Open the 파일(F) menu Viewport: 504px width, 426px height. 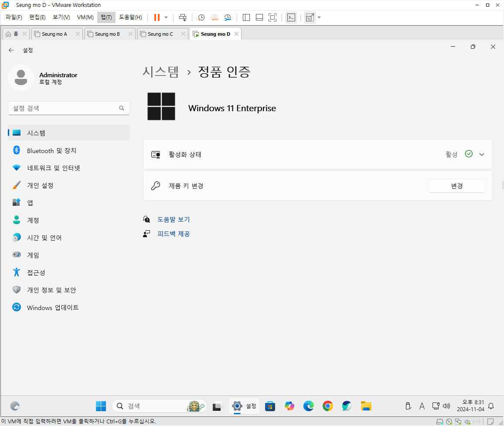[x=14, y=17]
